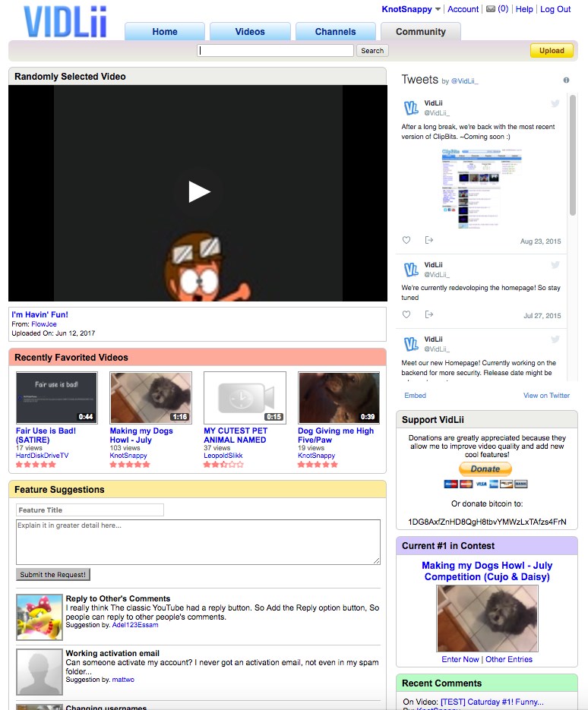Image resolution: width=588 pixels, height=710 pixels.
Task: Click the Account link
Action: [x=463, y=9]
